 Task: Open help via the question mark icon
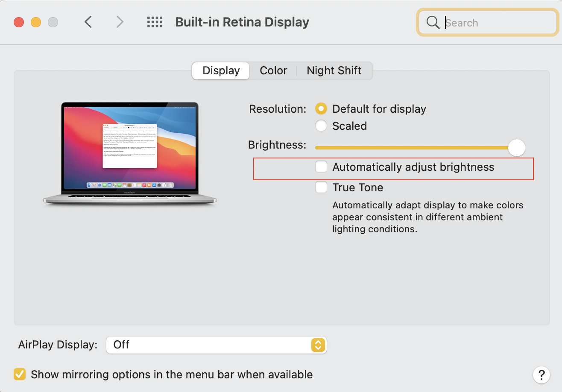[541, 375]
